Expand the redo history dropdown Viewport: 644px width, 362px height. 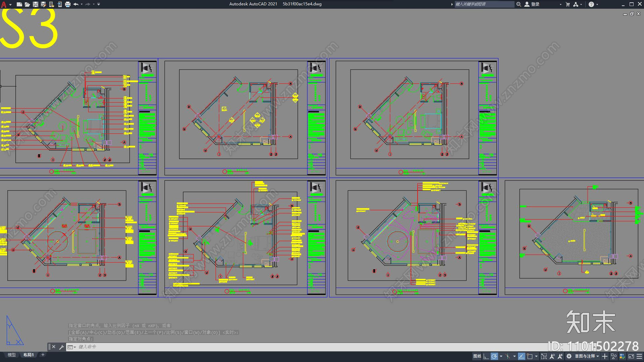pos(94,4)
